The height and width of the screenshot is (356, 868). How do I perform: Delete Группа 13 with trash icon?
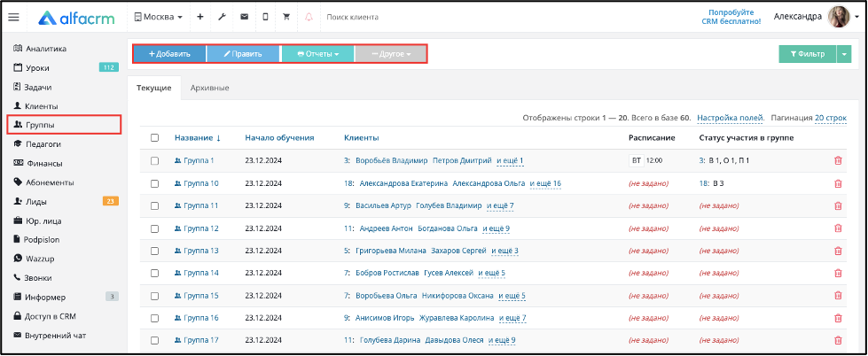838,251
